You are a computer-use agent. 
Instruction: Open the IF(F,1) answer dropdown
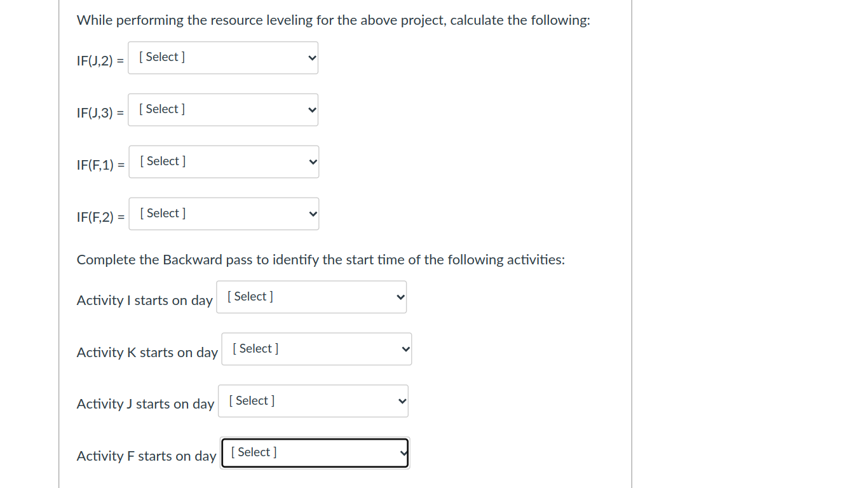[x=223, y=161]
